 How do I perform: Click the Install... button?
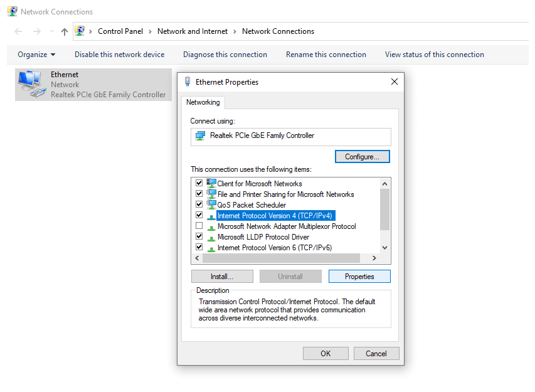[222, 277]
